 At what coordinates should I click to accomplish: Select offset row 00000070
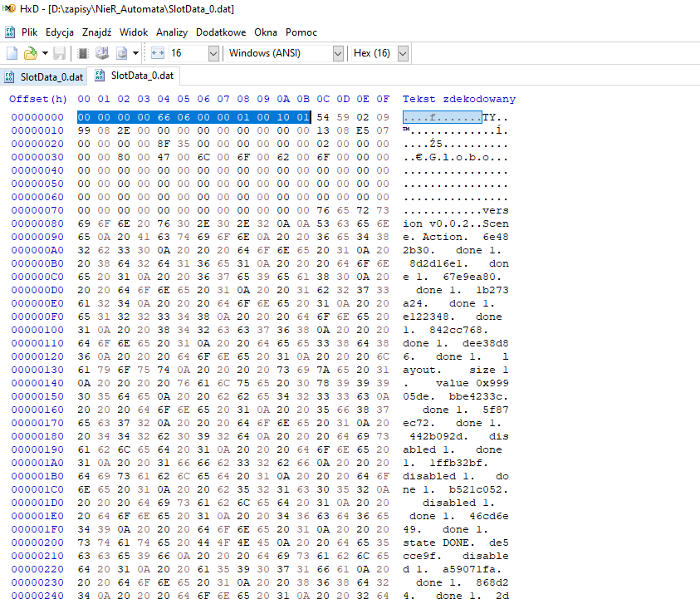[37, 210]
